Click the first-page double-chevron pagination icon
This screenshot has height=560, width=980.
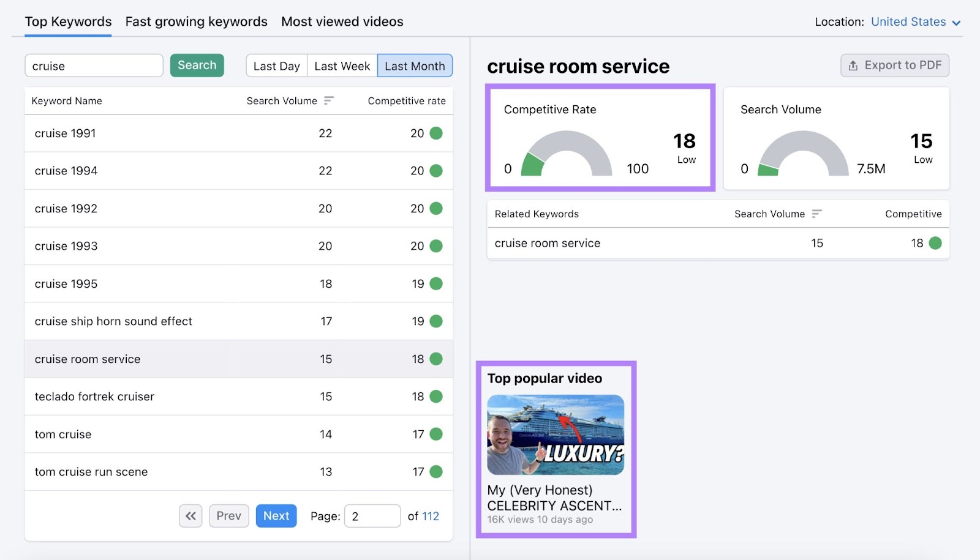190,515
